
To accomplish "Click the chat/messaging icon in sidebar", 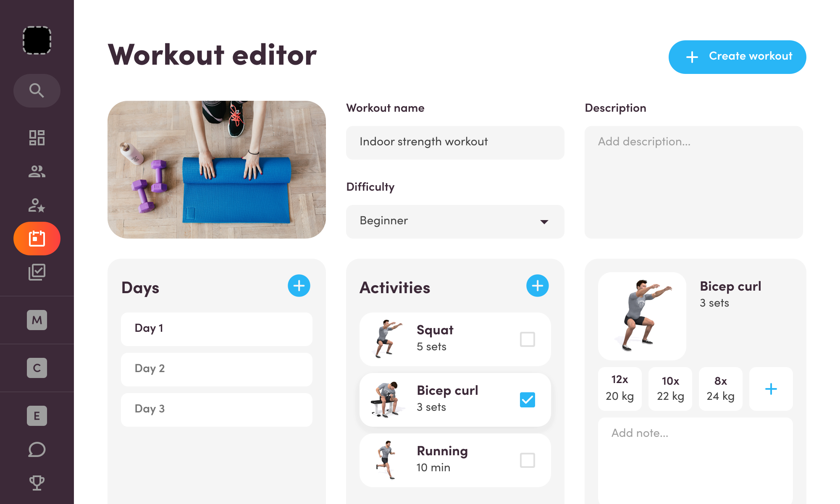I will click(36, 450).
